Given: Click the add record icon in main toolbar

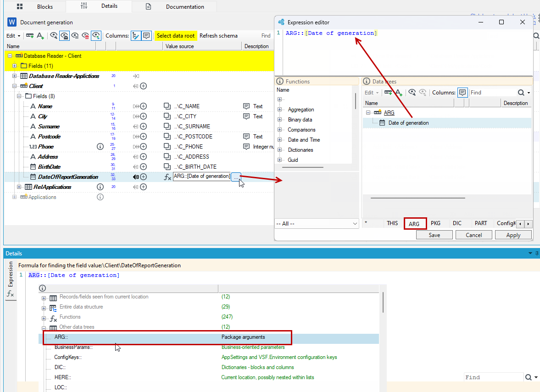Looking at the screenshot, I should (30, 35).
